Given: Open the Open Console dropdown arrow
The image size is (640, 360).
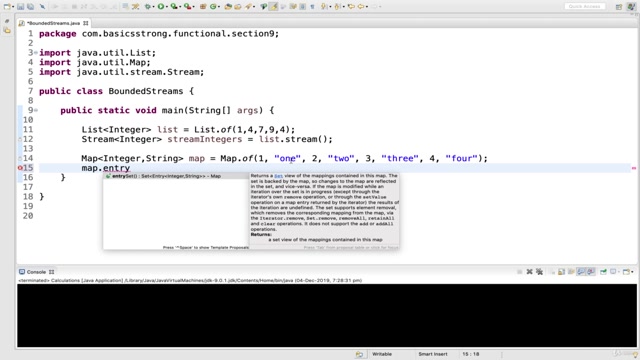Looking at the screenshot, I should [x=632, y=272].
